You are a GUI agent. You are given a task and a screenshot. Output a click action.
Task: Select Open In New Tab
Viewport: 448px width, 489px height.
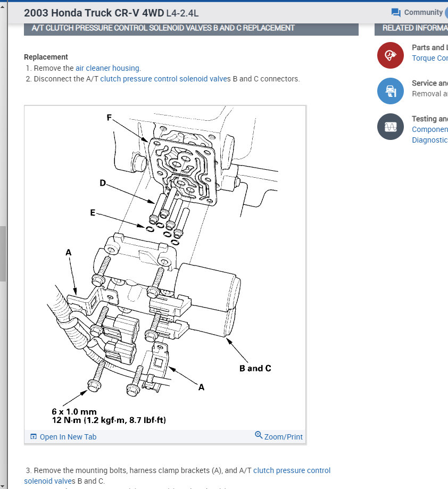(x=68, y=436)
